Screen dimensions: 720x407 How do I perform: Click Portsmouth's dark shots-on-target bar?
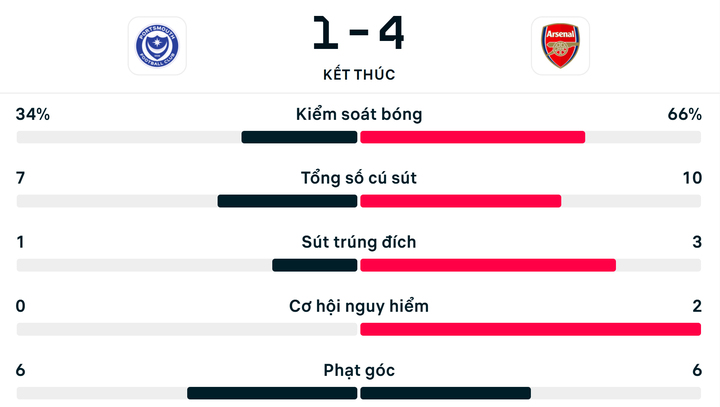(x=314, y=265)
